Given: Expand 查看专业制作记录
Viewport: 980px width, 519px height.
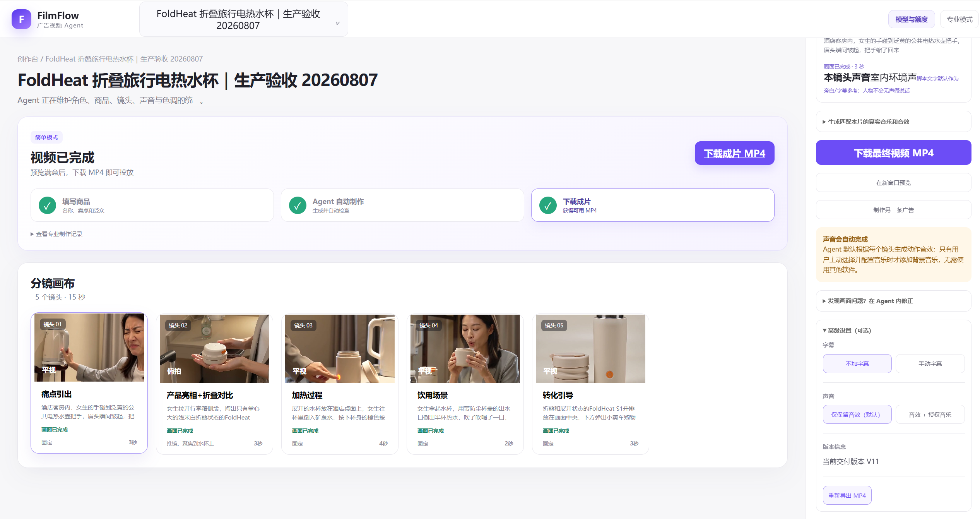Looking at the screenshot, I should click(x=56, y=234).
